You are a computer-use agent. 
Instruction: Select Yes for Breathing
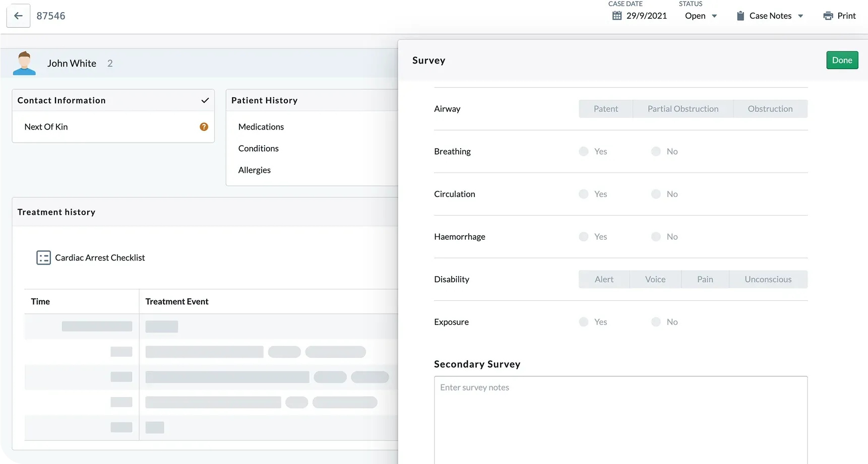pos(584,151)
